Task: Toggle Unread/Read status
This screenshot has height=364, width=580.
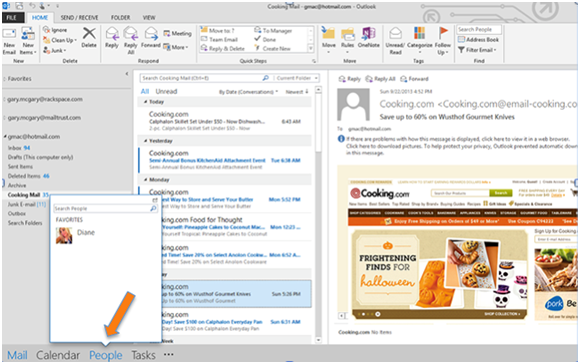Action: point(395,40)
